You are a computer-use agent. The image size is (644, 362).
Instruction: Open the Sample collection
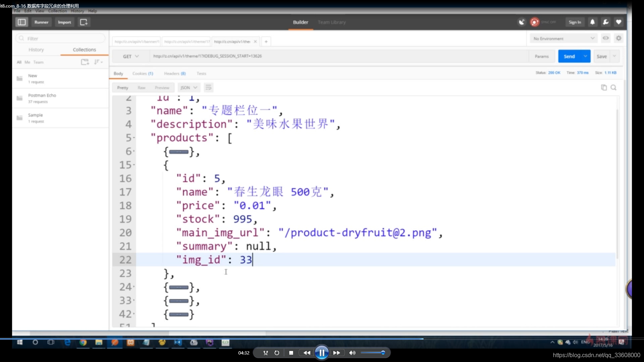click(61, 118)
